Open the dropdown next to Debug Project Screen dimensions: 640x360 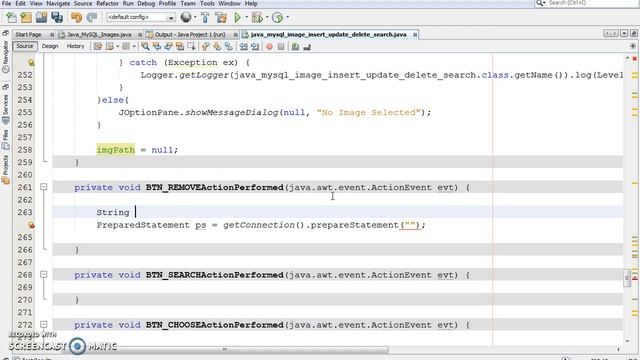click(267, 17)
